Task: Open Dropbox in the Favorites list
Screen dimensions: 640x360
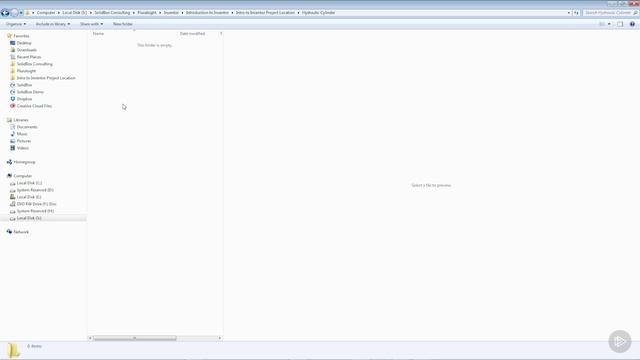Action: 24,99
